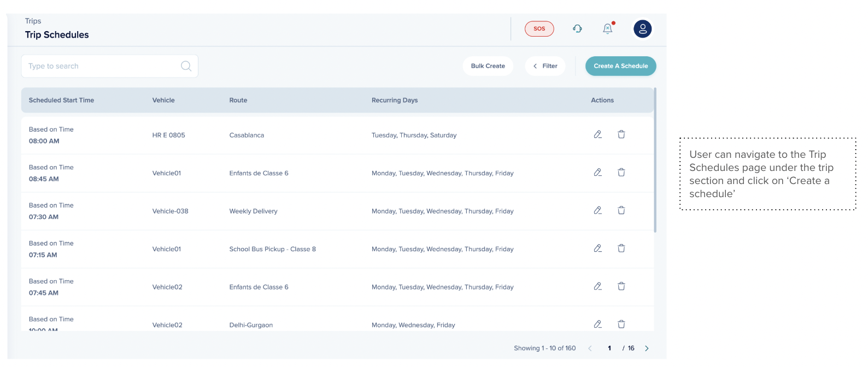
Task: Click the red SOS alert button
Action: (x=539, y=29)
